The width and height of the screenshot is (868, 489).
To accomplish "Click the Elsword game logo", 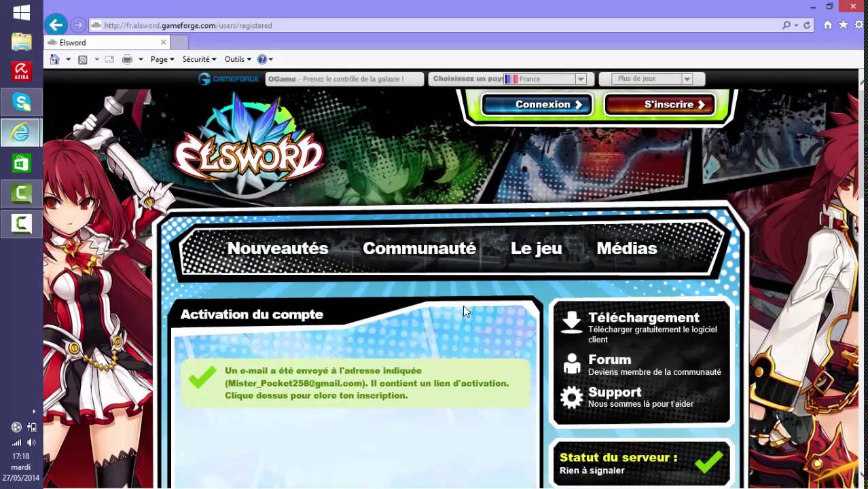I will [x=249, y=146].
